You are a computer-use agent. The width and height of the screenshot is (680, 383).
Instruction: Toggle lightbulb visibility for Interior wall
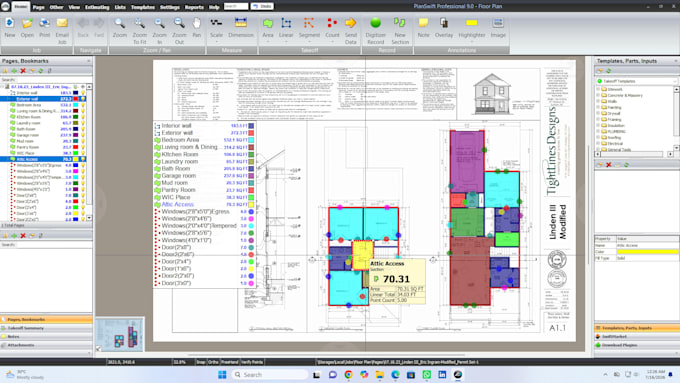point(83,93)
